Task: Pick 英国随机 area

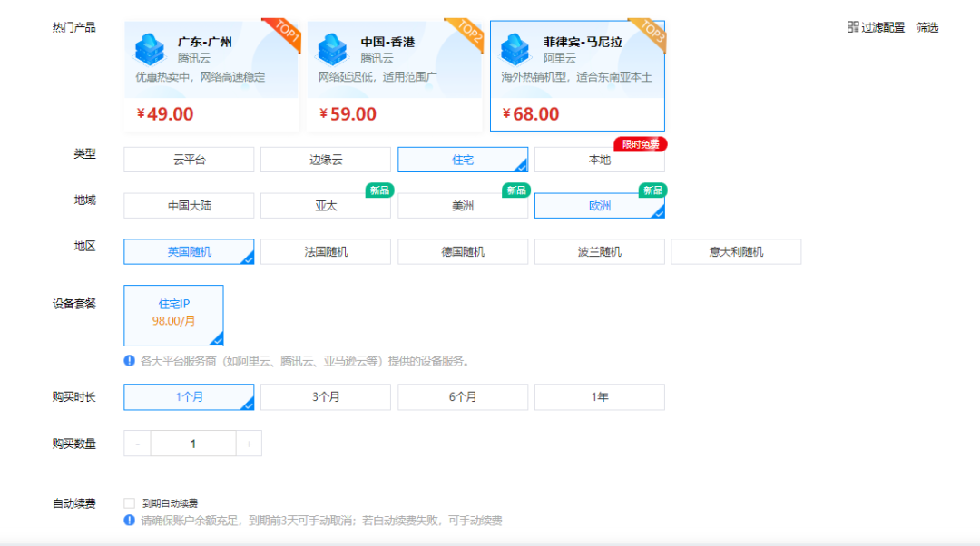Action: [x=189, y=252]
